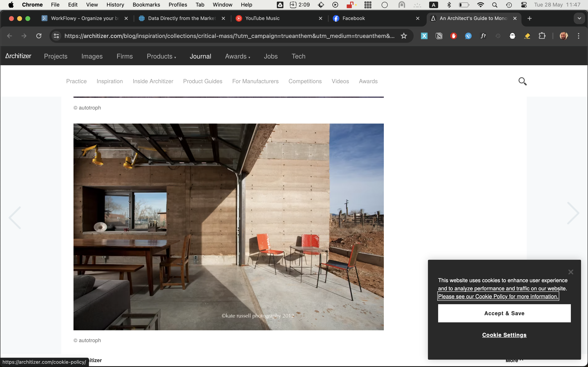The height and width of the screenshot is (367, 588).
Task: Open macOS Control Center toggles icon
Action: click(x=524, y=5)
